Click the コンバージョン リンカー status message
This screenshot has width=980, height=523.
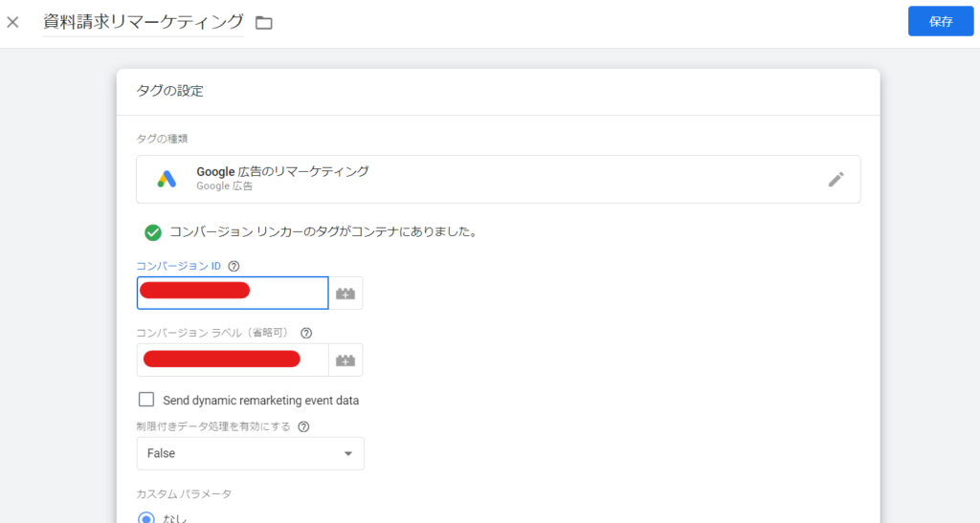323,231
